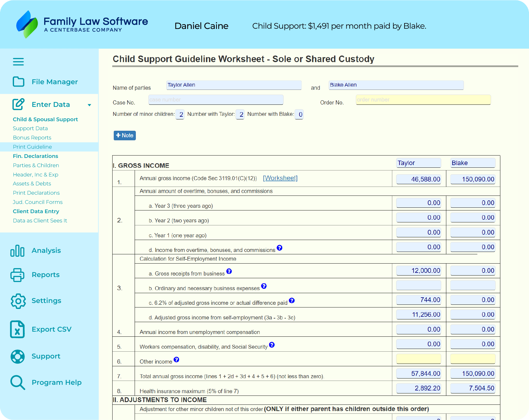Click the Export CSV file icon
Viewport: 529px width, 420px height.
[17, 329]
